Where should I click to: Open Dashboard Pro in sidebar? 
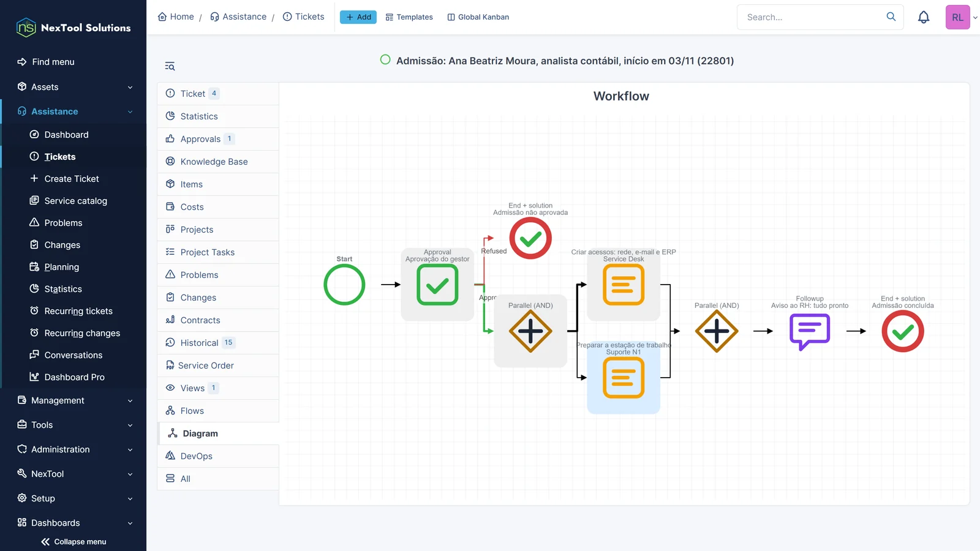(x=74, y=377)
